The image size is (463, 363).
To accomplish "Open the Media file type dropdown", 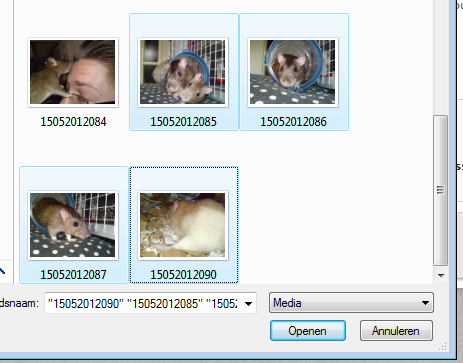I will point(351,303).
